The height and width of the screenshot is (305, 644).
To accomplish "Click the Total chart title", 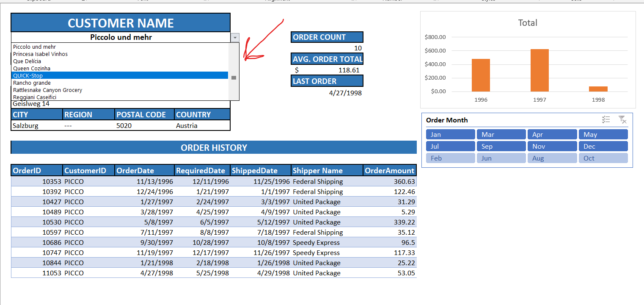I will (527, 23).
